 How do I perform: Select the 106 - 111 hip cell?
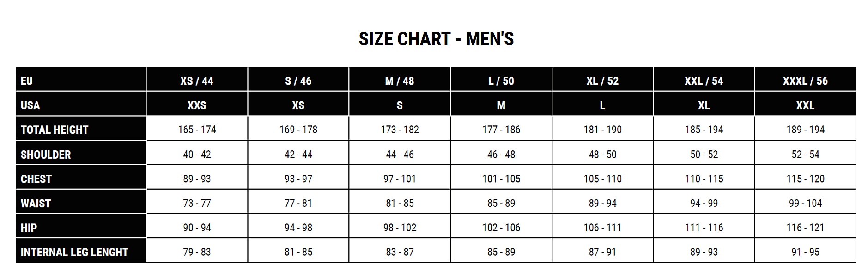coord(602,228)
